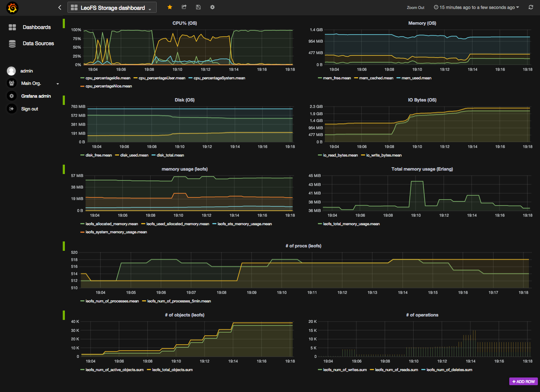Toggle leofs_system_memory_usage.mean legend entry

[x=113, y=232]
